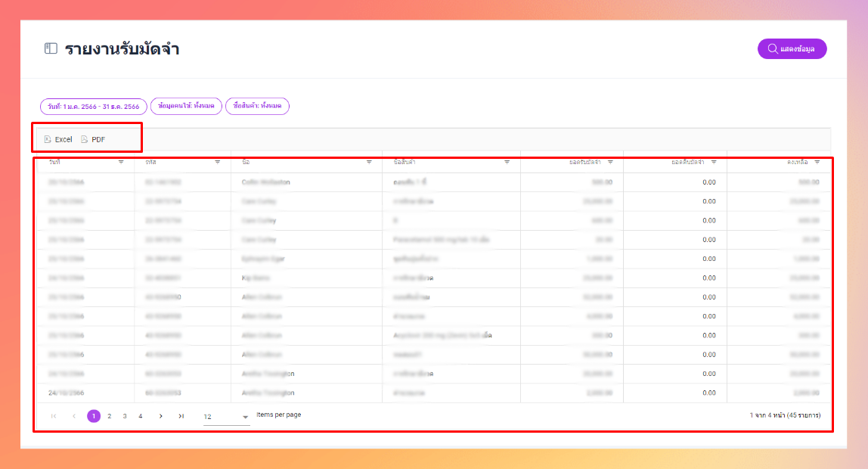Open the filter icon in the ชื่อสินค้า column

click(x=507, y=162)
